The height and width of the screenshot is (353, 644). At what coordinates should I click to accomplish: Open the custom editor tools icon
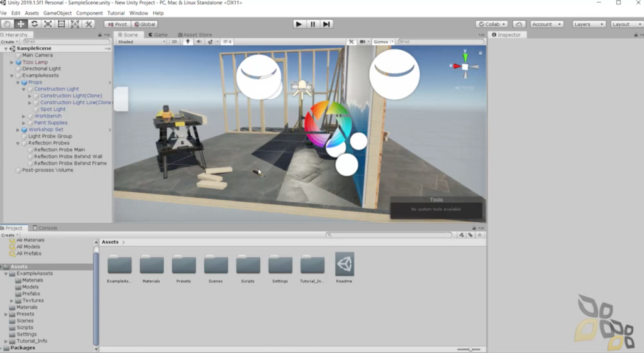[x=88, y=24]
